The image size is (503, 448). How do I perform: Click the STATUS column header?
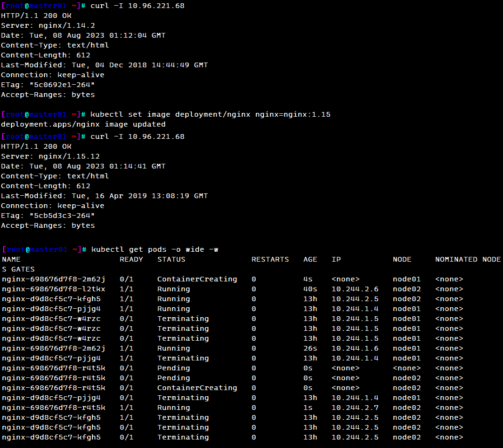pyautogui.click(x=171, y=259)
